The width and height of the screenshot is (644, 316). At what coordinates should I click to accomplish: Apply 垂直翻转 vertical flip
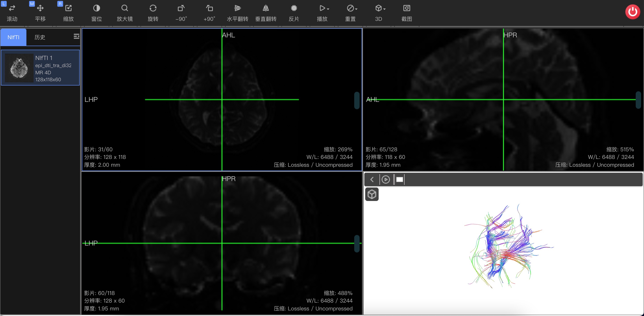(266, 13)
